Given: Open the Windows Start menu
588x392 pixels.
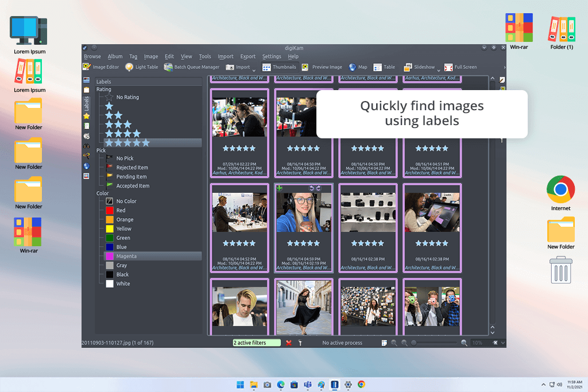Looking at the screenshot, I should point(241,385).
